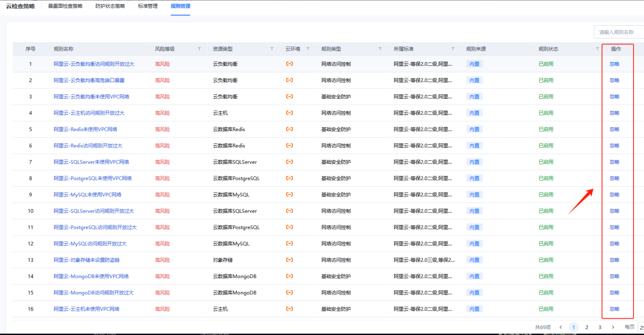Go to the previous page of rules
Image resolution: width=644 pixels, height=335 pixels.
tap(561, 327)
